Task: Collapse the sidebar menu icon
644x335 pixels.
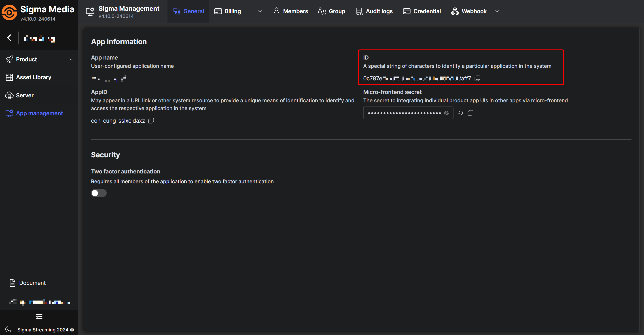Action: click(x=39, y=317)
